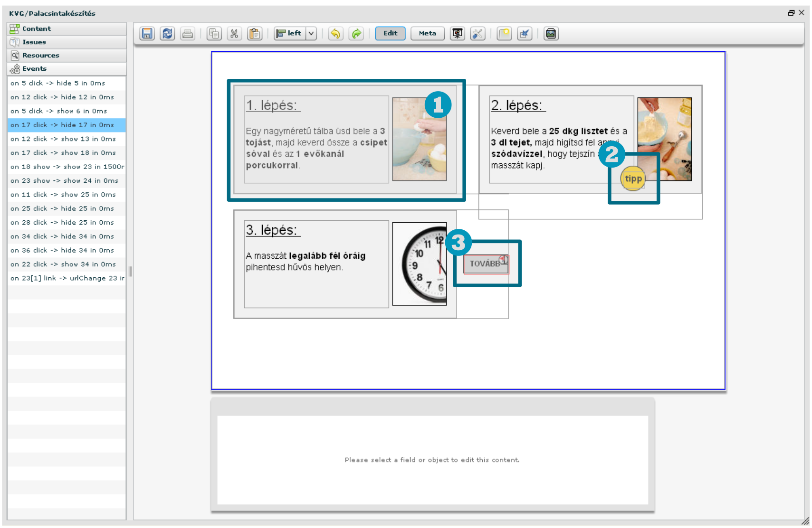Switch to Meta mode
The width and height of the screenshot is (812, 528).
(x=427, y=33)
